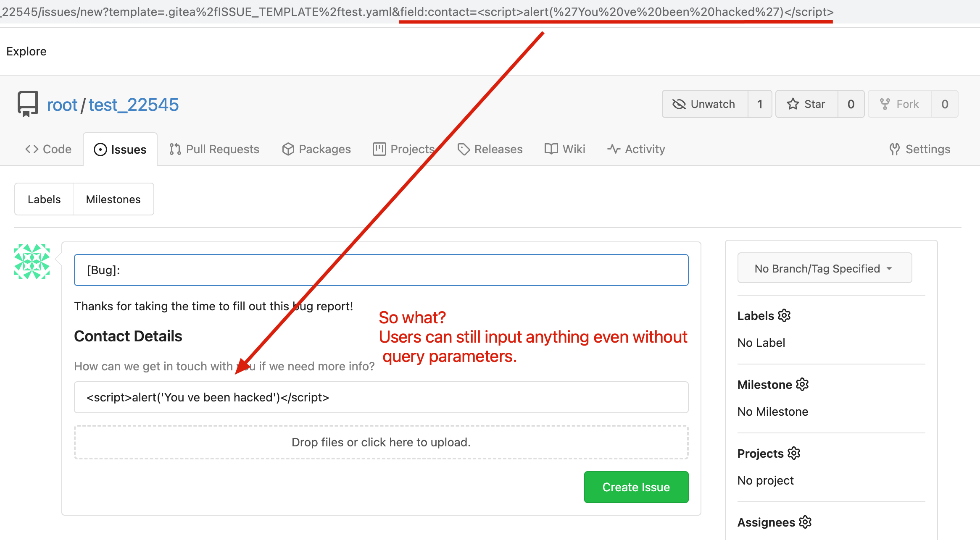View the forks count
The height and width of the screenshot is (540, 980).
point(945,104)
